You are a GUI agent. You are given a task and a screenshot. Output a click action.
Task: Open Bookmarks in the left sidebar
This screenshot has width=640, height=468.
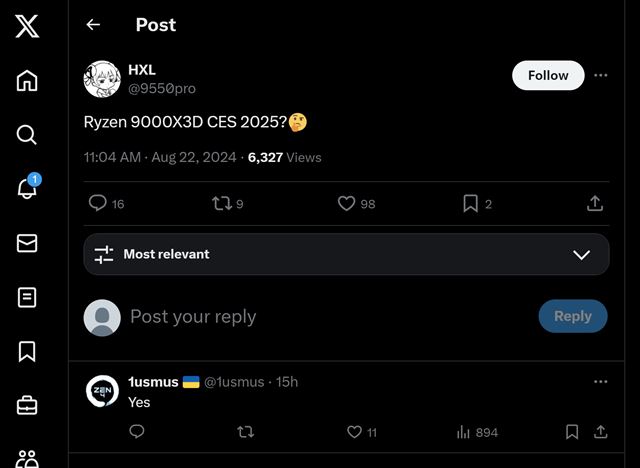[27, 351]
